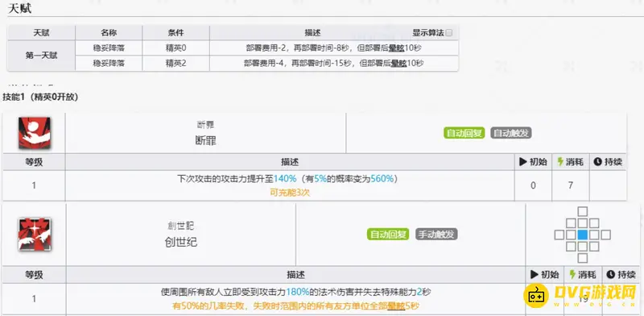Screen dimensions: 644x316
Task: Click the 初始 value 0 cell
Action: pyautogui.click(x=533, y=185)
